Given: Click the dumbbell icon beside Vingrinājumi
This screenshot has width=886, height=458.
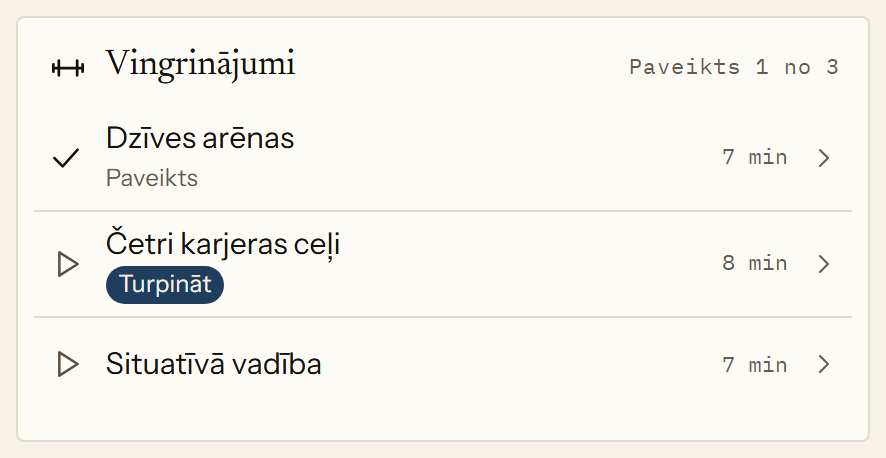Looking at the screenshot, I should point(68,68).
